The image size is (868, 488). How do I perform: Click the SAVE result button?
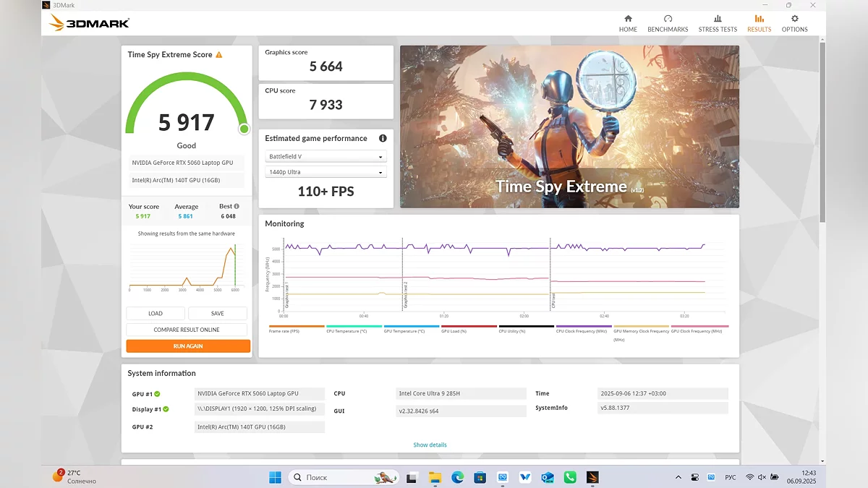217,314
